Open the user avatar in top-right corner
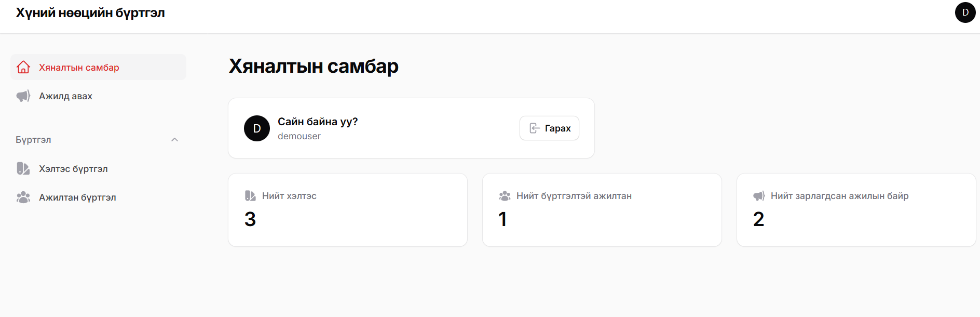980x317 pixels. (965, 12)
